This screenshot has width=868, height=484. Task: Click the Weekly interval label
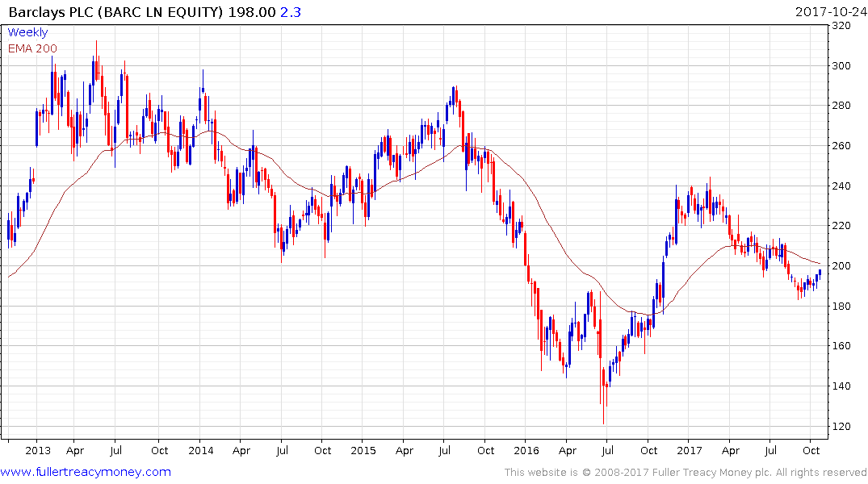click(x=27, y=32)
